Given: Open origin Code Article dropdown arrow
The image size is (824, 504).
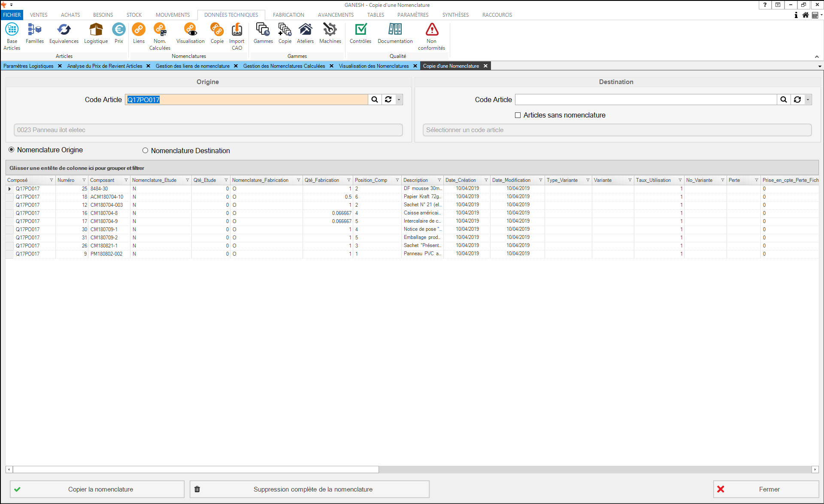Looking at the screenshot, I should 399,100.
